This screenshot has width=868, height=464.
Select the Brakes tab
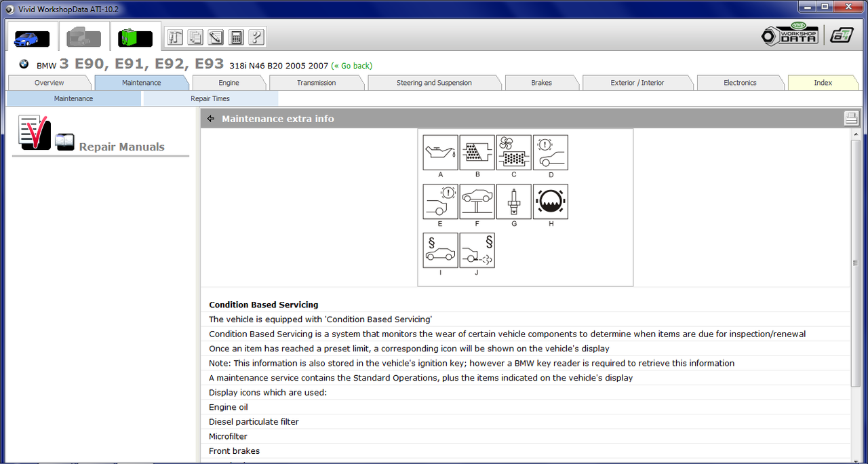click(541, 83)
